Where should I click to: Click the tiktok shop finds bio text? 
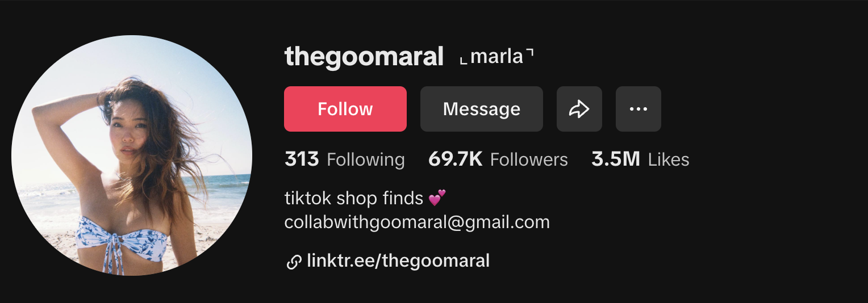pyautogui.click(x=354, y=198)
